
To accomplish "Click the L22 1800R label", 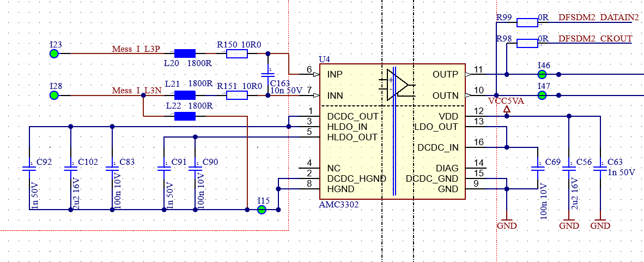I will pos(190,106).
